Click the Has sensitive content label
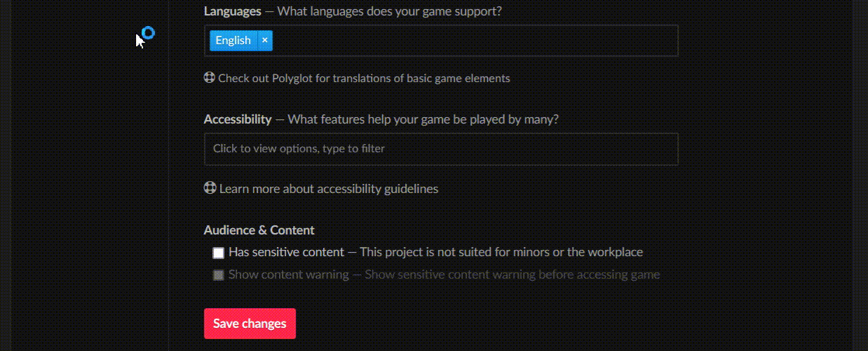 pos(286,252)
